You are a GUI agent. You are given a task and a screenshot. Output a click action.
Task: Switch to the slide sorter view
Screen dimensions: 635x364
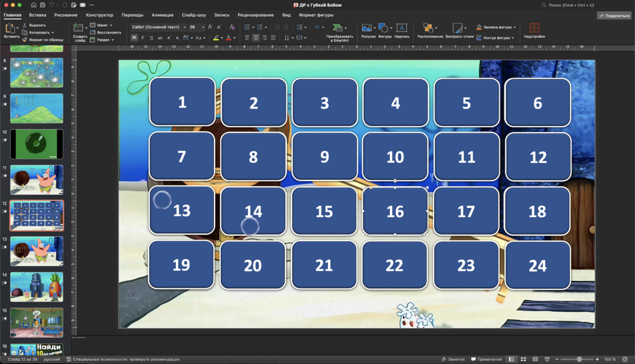click(523, 359)
